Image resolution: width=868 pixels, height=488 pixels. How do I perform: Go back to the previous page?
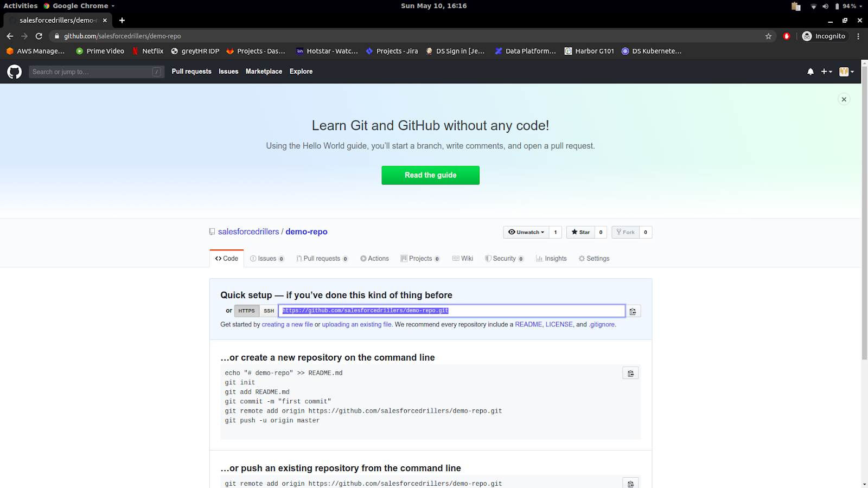click(10, 36)
